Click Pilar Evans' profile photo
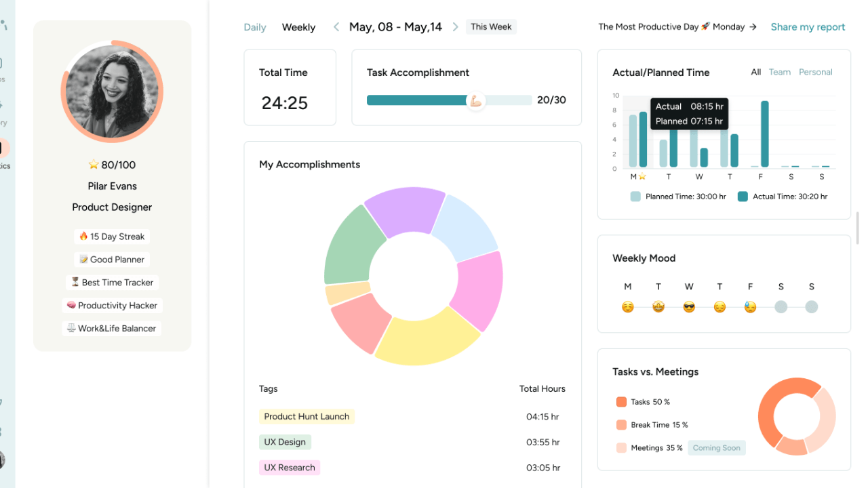 [x=111, y=90]
